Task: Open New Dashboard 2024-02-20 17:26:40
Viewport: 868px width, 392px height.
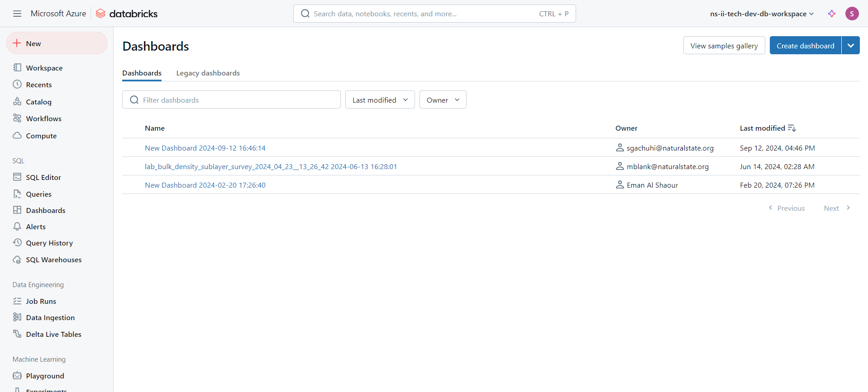Action: [205, 185]
